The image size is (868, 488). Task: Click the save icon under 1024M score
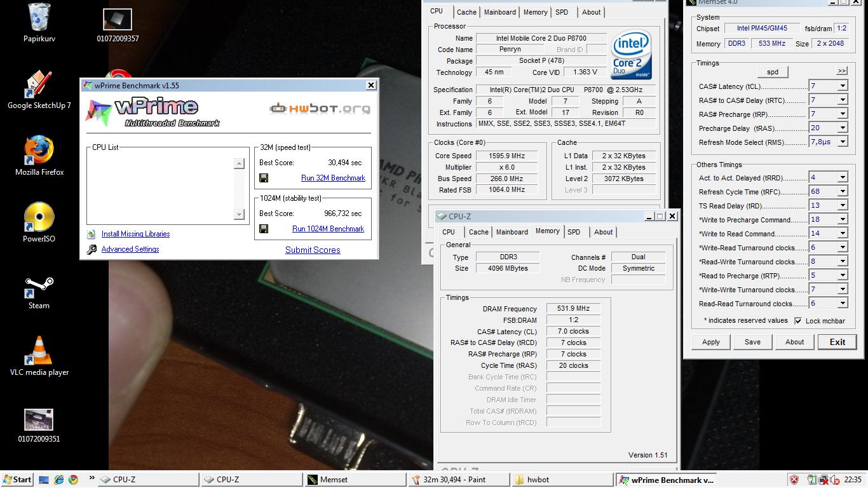pyautogui.click(x=264, y=229)
